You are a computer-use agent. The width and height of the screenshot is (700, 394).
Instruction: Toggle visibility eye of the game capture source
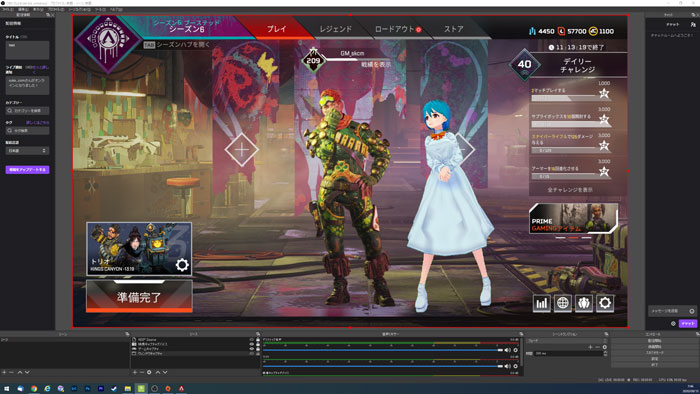251,348
